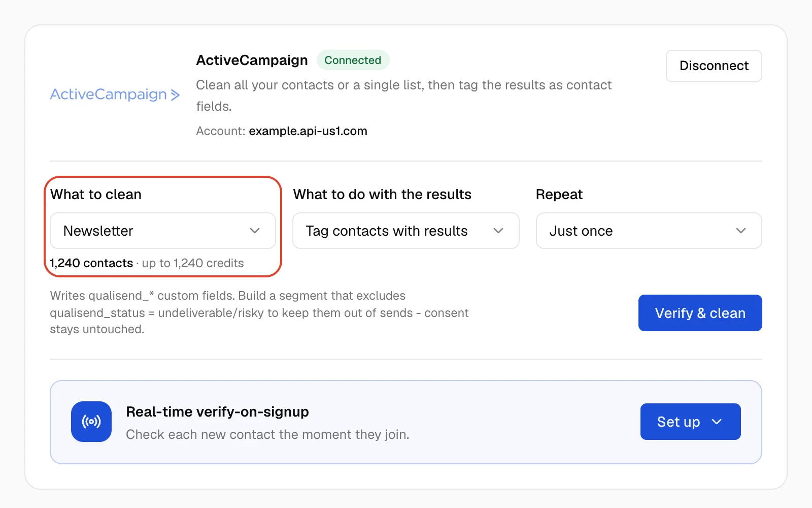Click the Repeat label
This screenshot has height=508, width=812.
(559, 195)
